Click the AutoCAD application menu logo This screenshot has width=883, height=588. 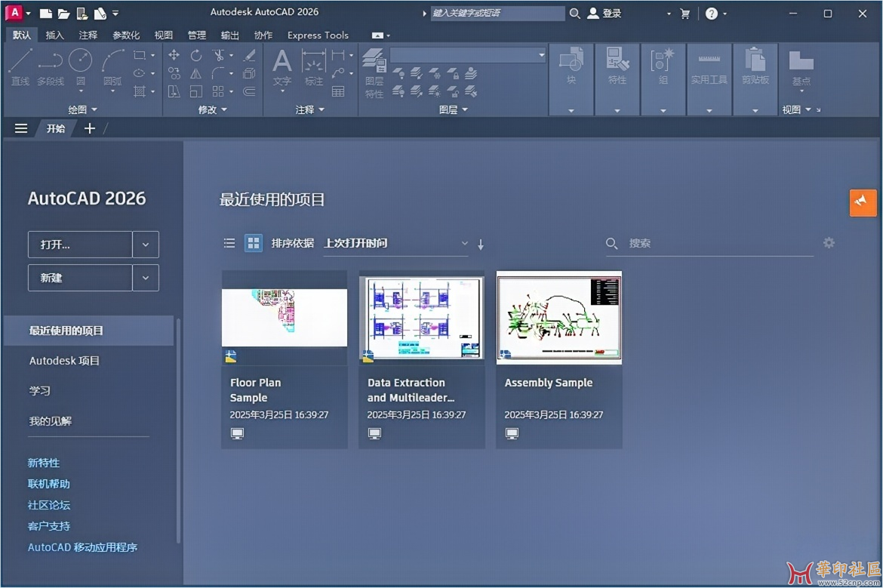pos(14,12)
